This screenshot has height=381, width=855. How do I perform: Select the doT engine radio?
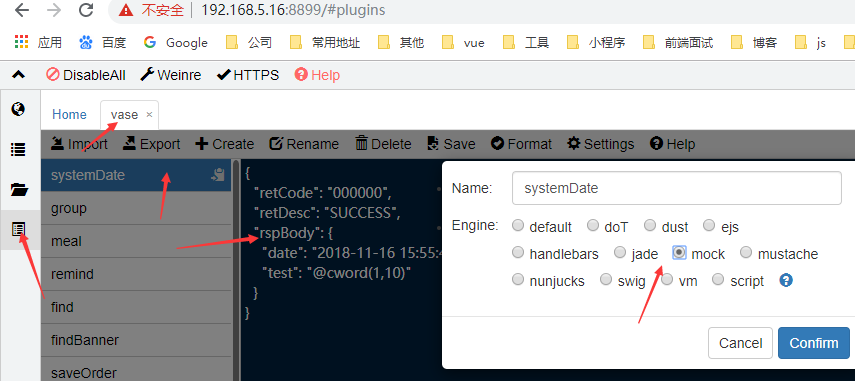pos(593,225)
